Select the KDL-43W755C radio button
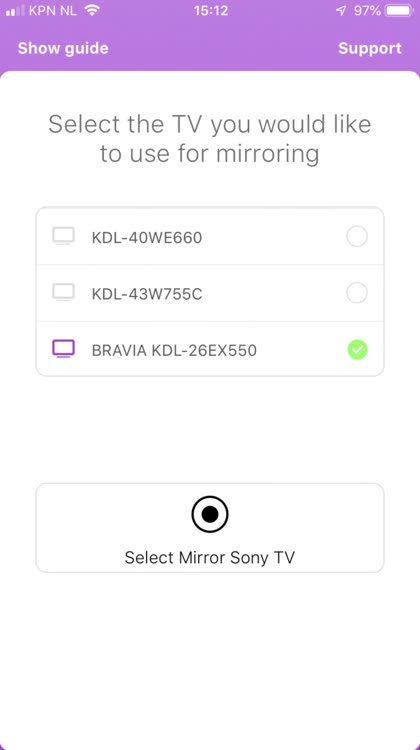 (x=357, y=293)
